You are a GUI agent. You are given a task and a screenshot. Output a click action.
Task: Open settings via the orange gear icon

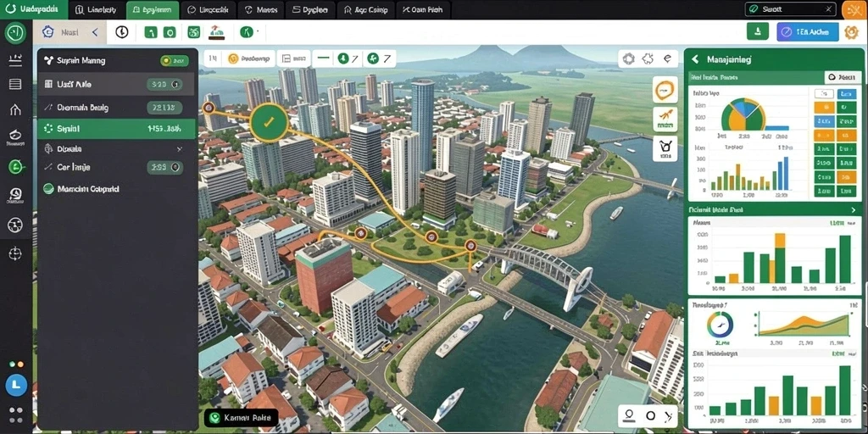[851, 31]
